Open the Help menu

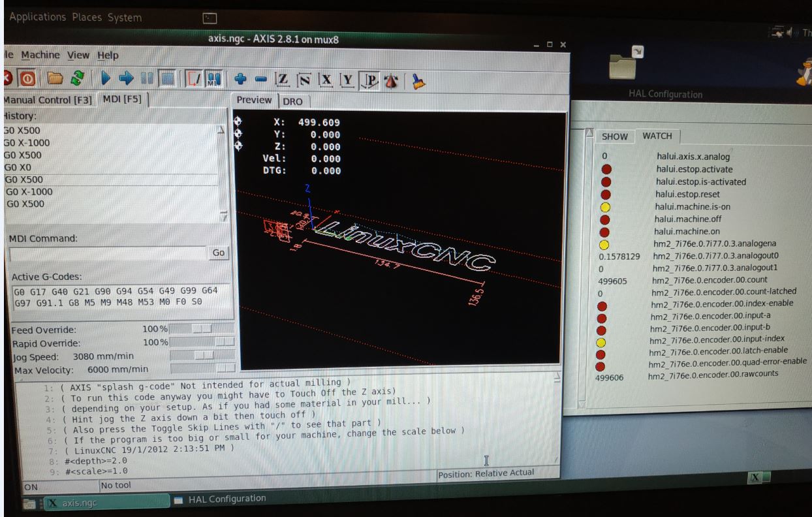pyautogui.click(x=108, y=55)
